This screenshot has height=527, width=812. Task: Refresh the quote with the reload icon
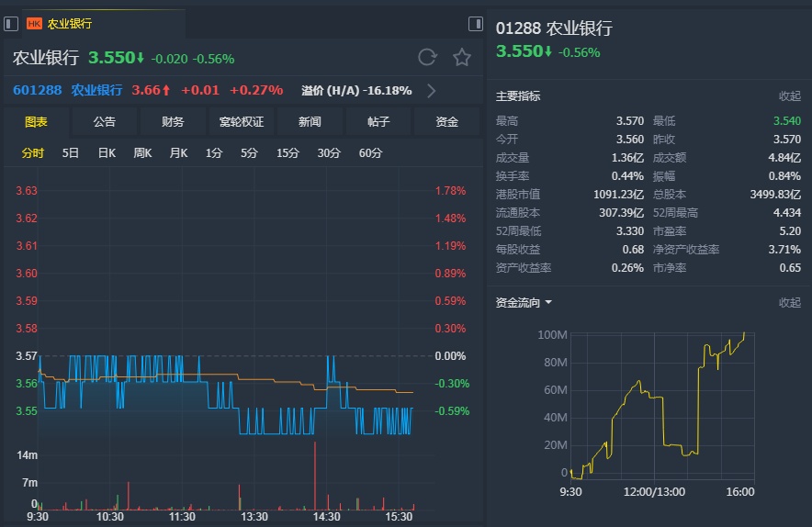[x=428, y=57]
